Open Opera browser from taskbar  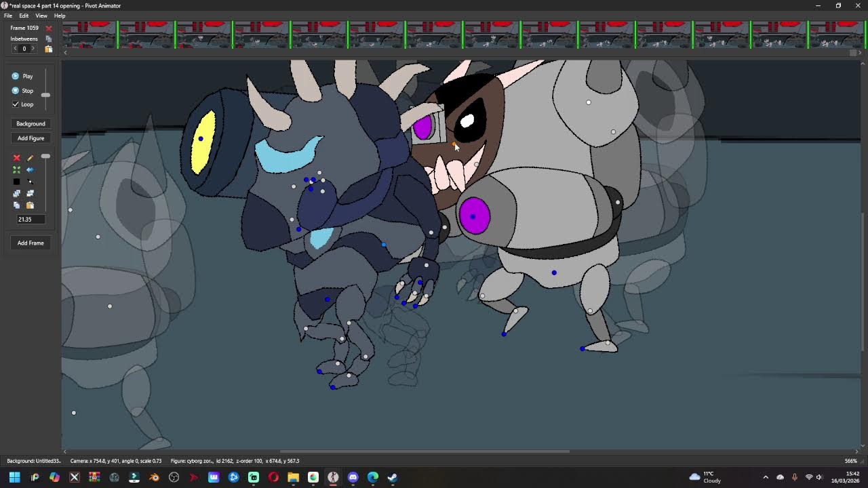tap(273, 477)
